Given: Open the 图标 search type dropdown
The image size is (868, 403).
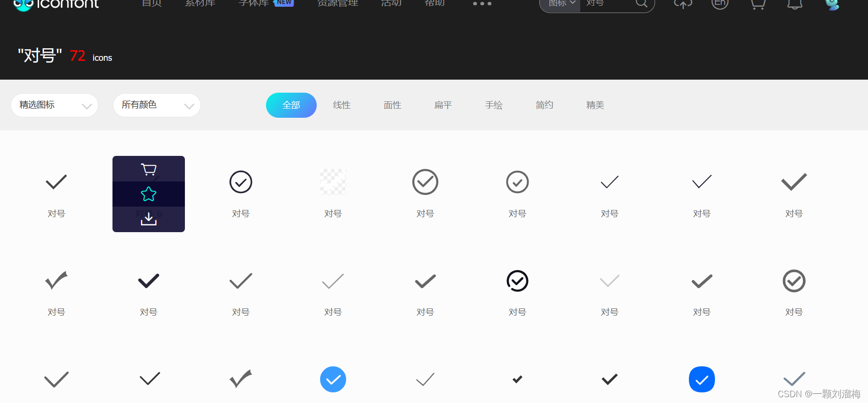Looking at the screenshot, I should (x=561, y=4).
